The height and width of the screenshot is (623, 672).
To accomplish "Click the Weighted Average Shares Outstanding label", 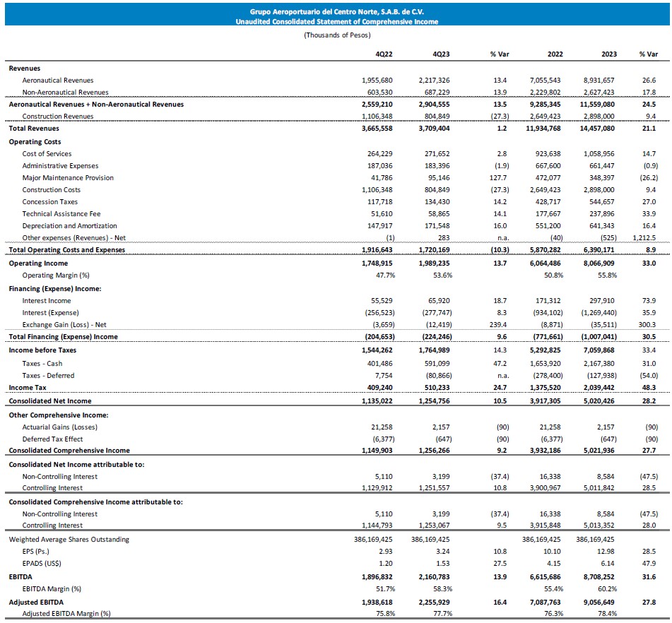I will pos(69,540).
